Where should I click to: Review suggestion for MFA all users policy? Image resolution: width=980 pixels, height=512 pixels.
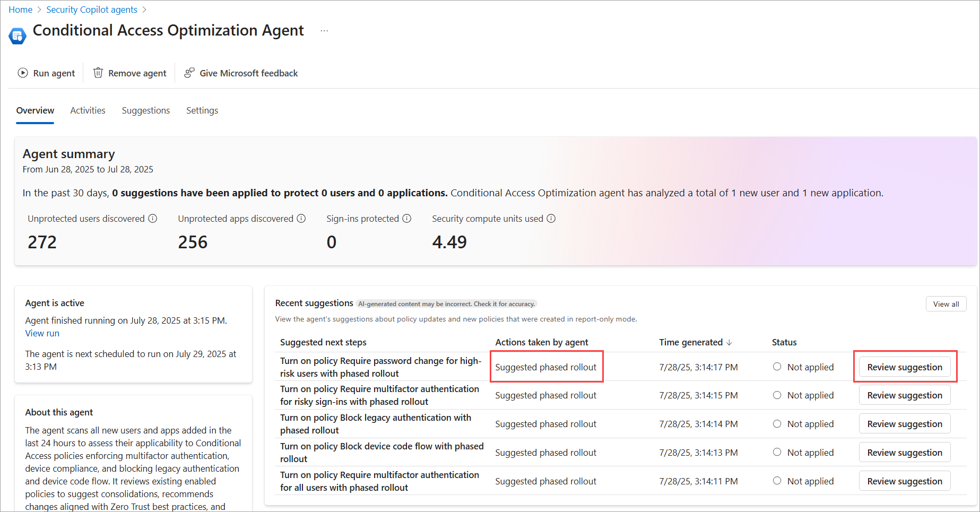coord(905,481)
